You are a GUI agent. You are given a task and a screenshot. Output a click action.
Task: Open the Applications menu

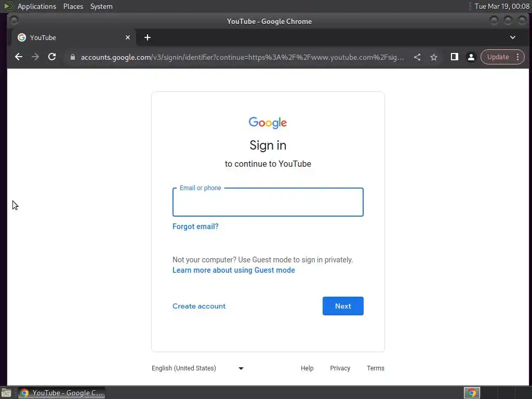tap(37, 6)
